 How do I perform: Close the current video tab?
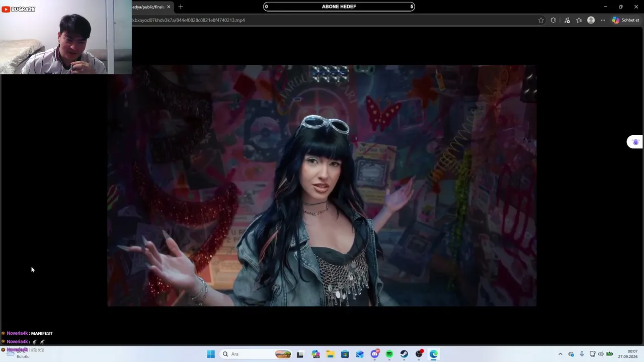point(169,7)
